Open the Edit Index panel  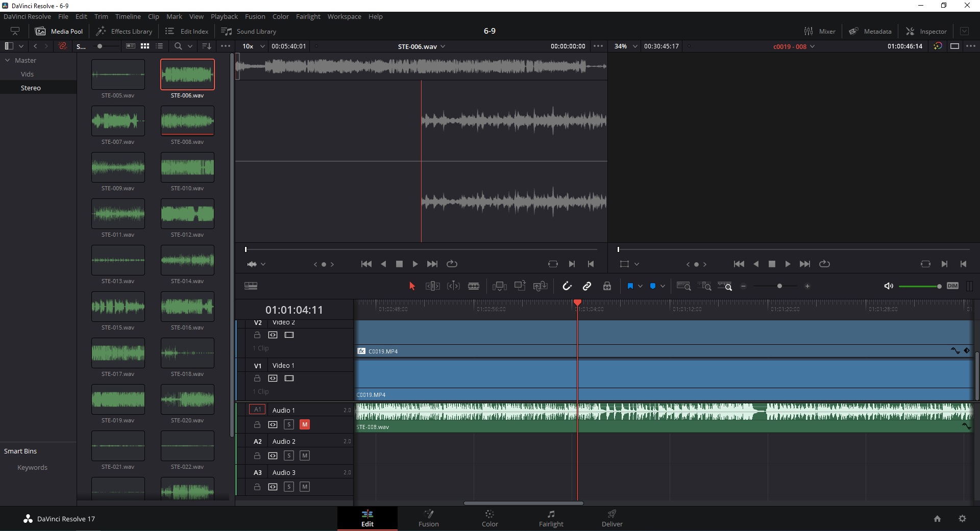(187, 31)
